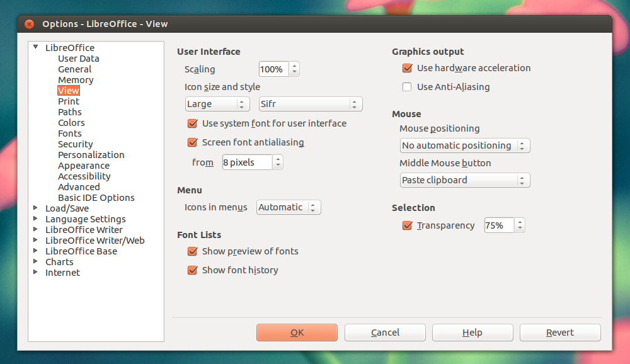This screenshot has height=364, width=630.
Task: Expand the Language Settings branch
Action: tap(36, 219)
